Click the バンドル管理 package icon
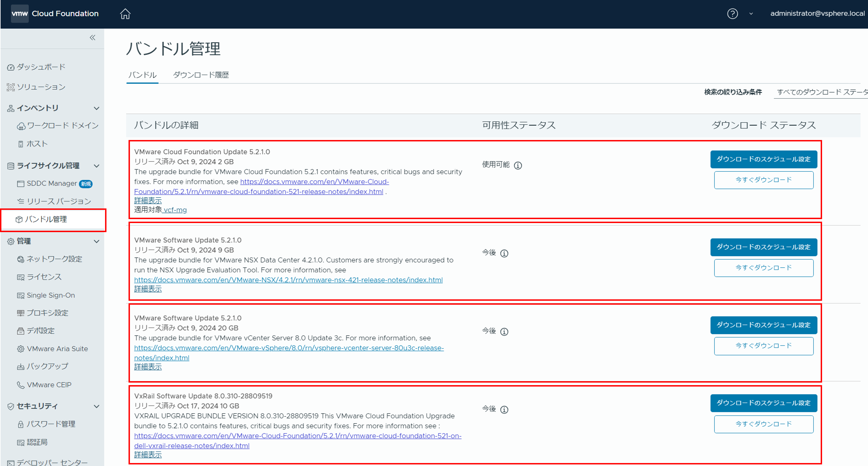 coord(19,219)
